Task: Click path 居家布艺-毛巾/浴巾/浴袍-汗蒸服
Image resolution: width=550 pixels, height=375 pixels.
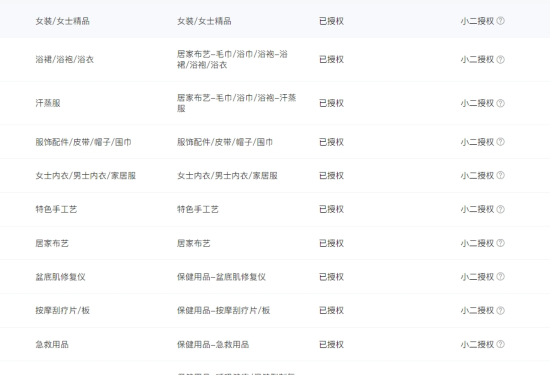Action: coord(237,103)
